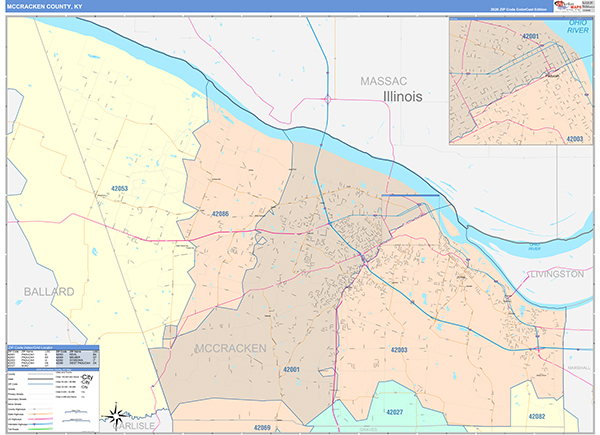Click the LIVINGSTON county label
The width and height of the screenshot is (600, 435).
coord(556,273)
